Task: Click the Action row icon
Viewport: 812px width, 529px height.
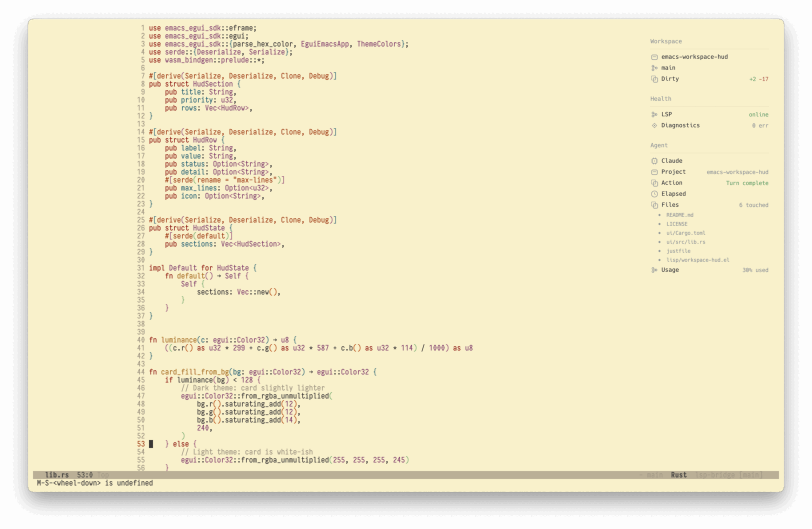Action: click(654, 183)
